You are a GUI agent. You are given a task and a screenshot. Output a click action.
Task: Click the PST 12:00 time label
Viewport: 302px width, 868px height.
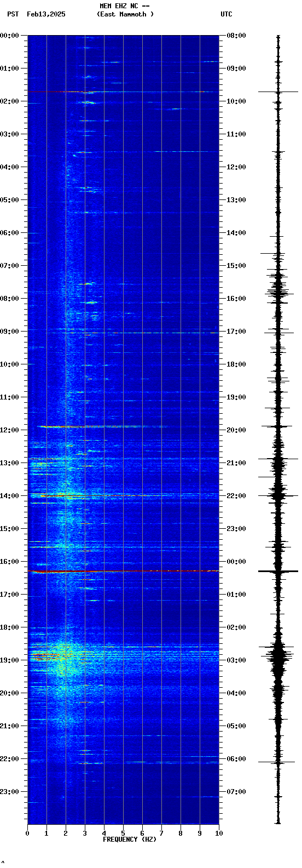coord(9,430)
